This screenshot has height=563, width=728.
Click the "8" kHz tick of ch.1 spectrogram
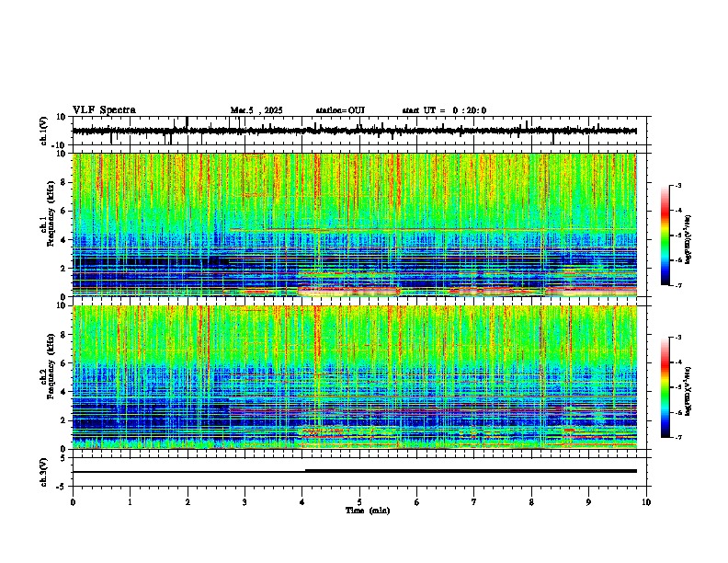click(63, 182)
